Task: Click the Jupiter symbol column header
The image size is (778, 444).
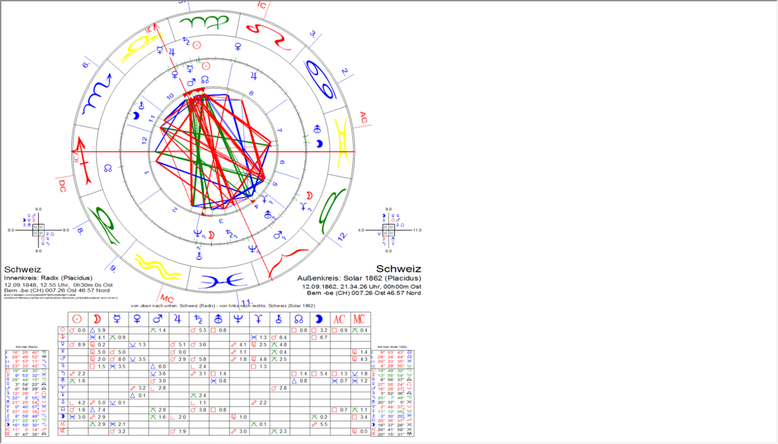Action: [x=178, y=319]
